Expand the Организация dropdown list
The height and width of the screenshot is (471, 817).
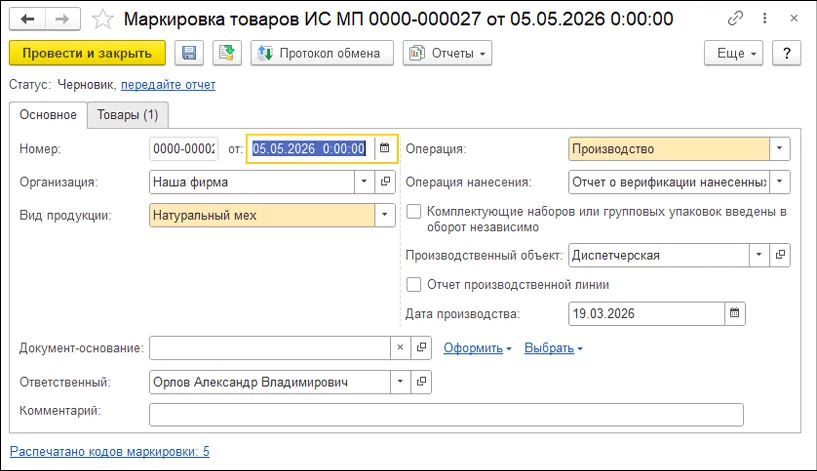coord(364,182)
